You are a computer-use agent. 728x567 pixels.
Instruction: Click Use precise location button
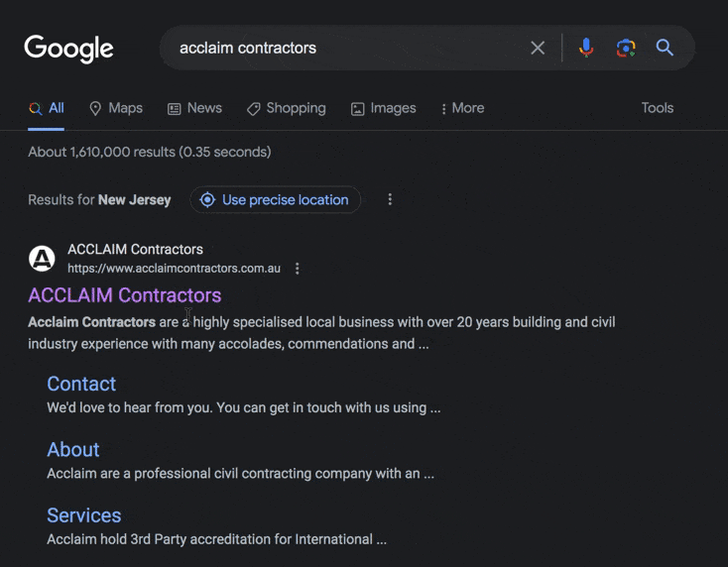pyautogui.click(x=275, y=199)
